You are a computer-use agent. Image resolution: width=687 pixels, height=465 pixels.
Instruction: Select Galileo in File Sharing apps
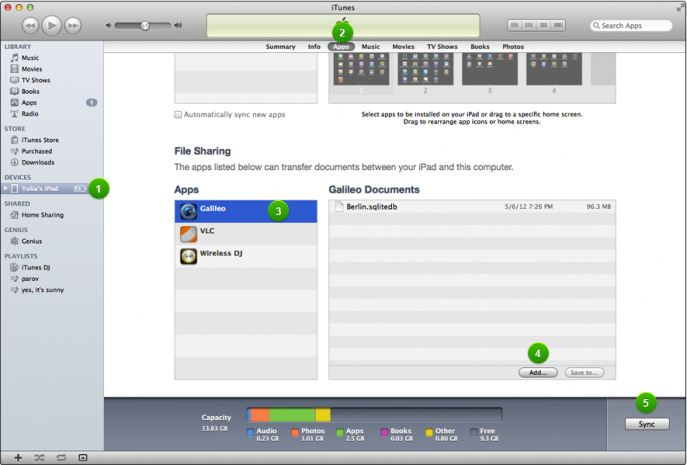click(246, 211)
